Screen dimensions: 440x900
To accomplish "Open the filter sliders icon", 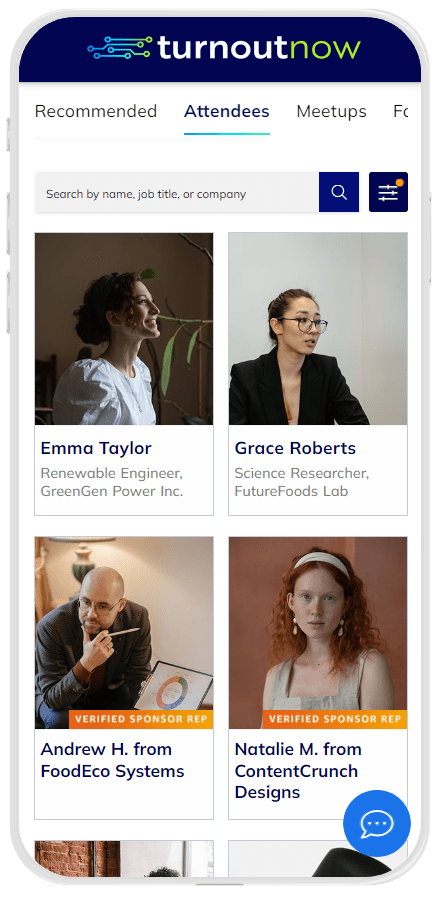I will (x=388, y=192).
